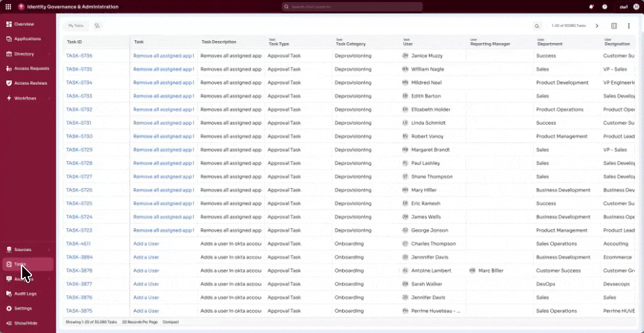
Task: Open the top search bar
Action: tap(352, 7)
